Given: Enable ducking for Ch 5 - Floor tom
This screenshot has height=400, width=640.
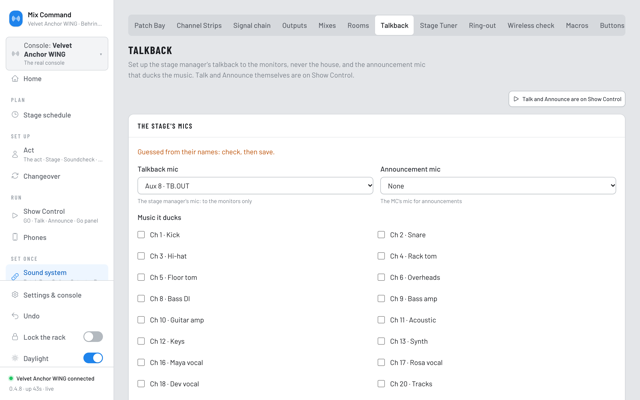Looking at the screenshot, I should (141, 277).
